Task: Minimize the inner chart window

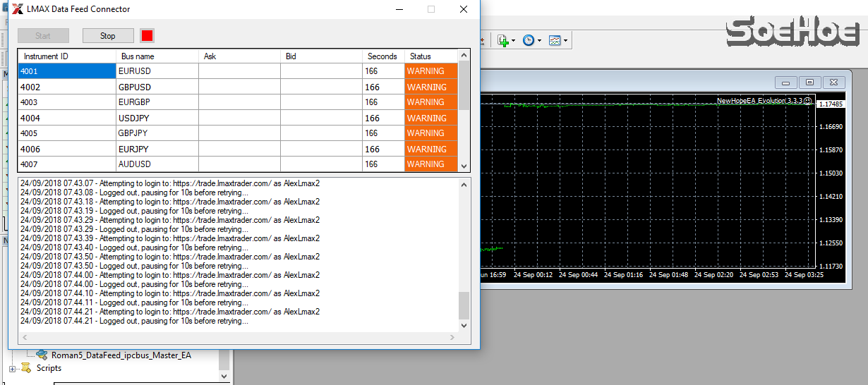Action: [785, 82]
